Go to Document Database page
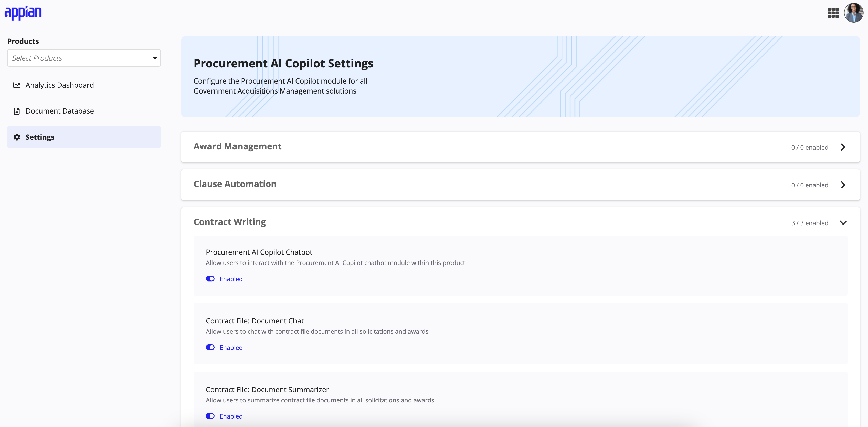This screenshot has width=868, height=427. 84,111
